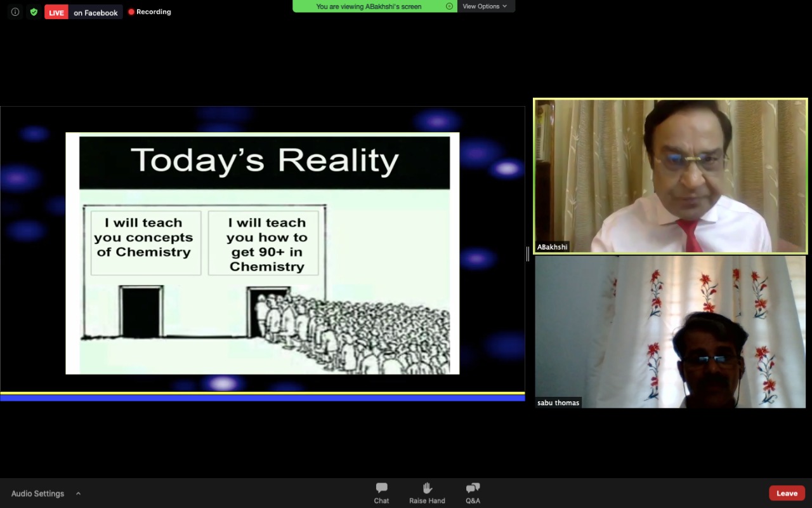Open the View Options dropdown
This screenshot has height=508, width=812.
click(485, 6)
